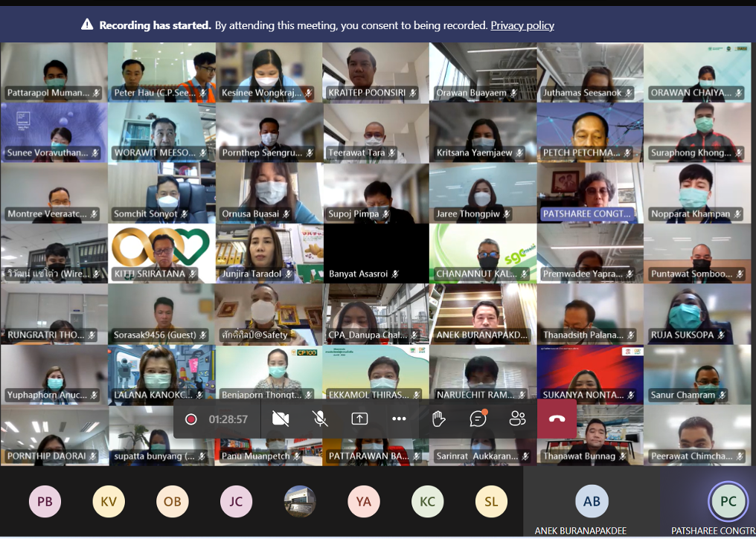Show the meeting chat panel
The image size is (756, 539).
[478, 419]
